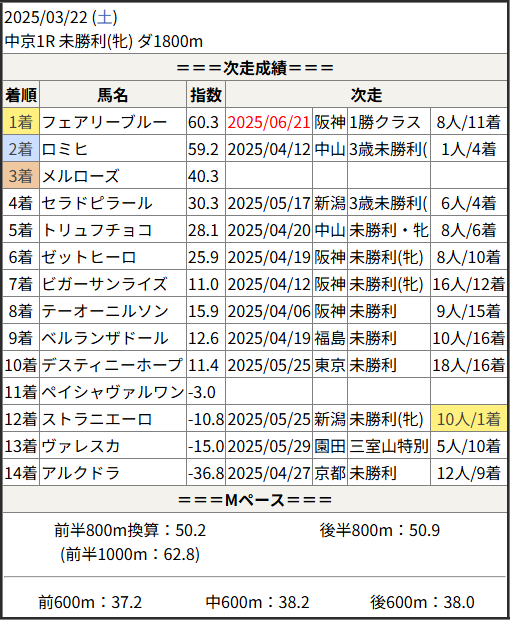The height and width of the screenshot is (620, 510).
Task: Click the 着順 column header
Action: coord(21,95)
